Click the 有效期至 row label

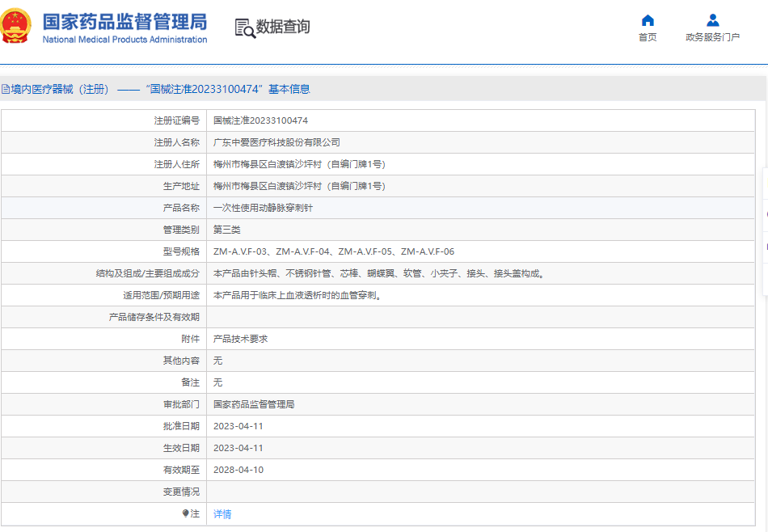click(x=181, y=470)
